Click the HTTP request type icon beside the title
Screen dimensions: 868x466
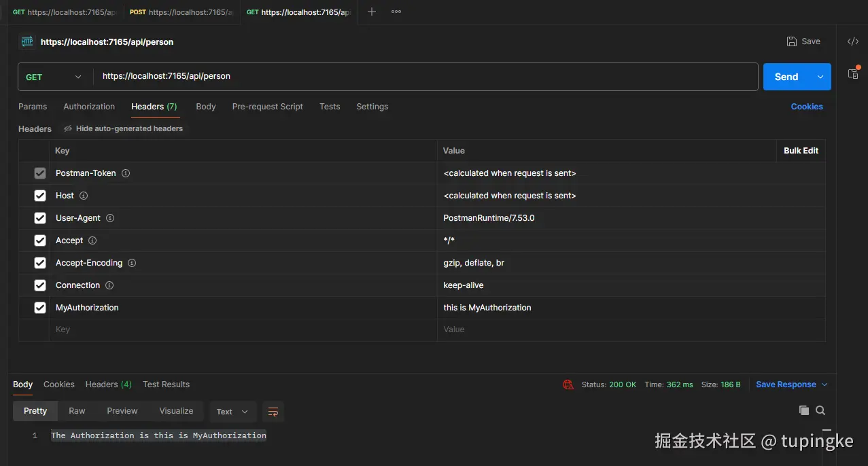pos(27,41)
